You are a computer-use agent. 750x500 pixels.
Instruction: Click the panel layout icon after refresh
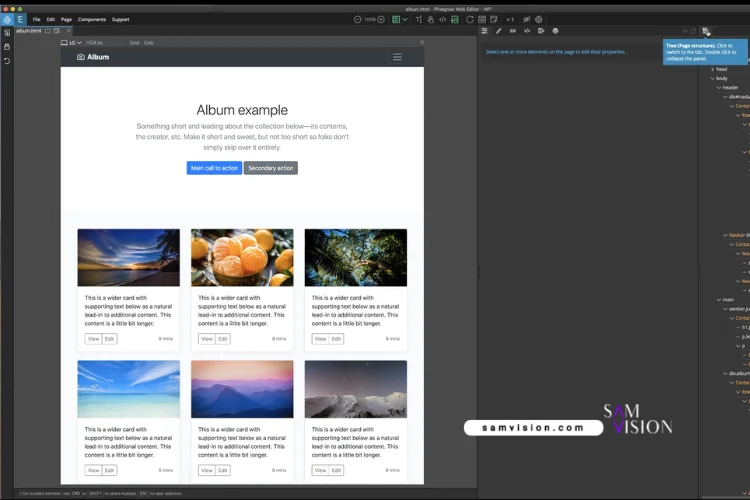(x=482, y=20)
